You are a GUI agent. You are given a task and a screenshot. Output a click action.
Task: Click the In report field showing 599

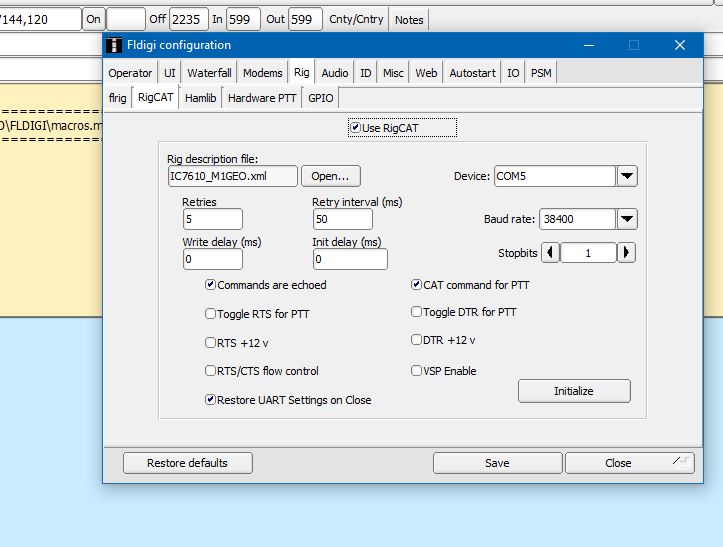point(243,19)
